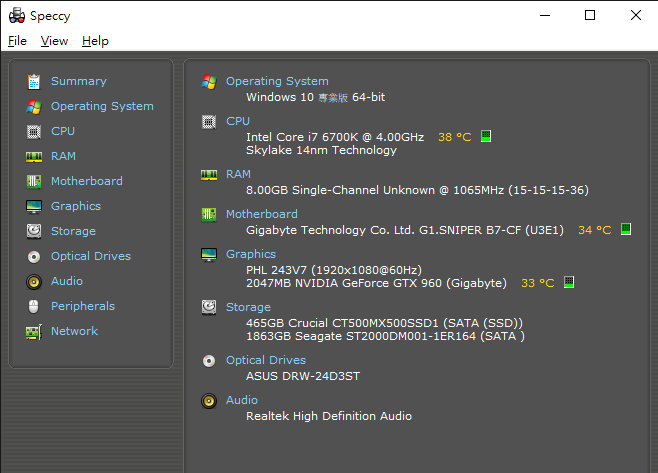Click Realtek High Definition Audio text

329,416
